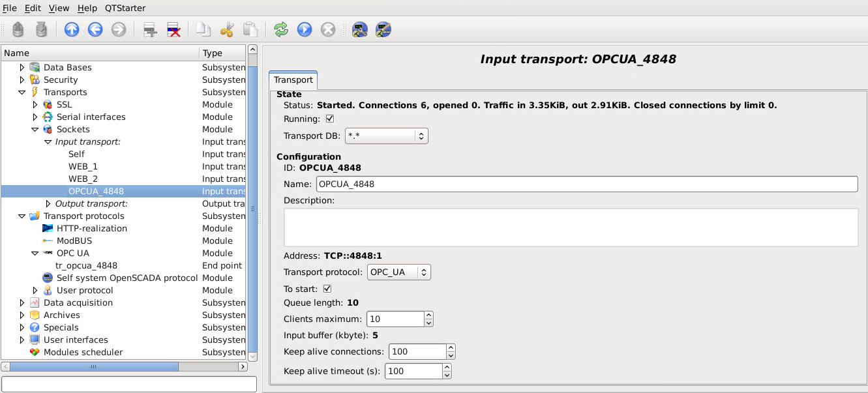Click the Add item toolbar icon
The height and width of the screenshot is (393, 868).
[x=151, y=29]
